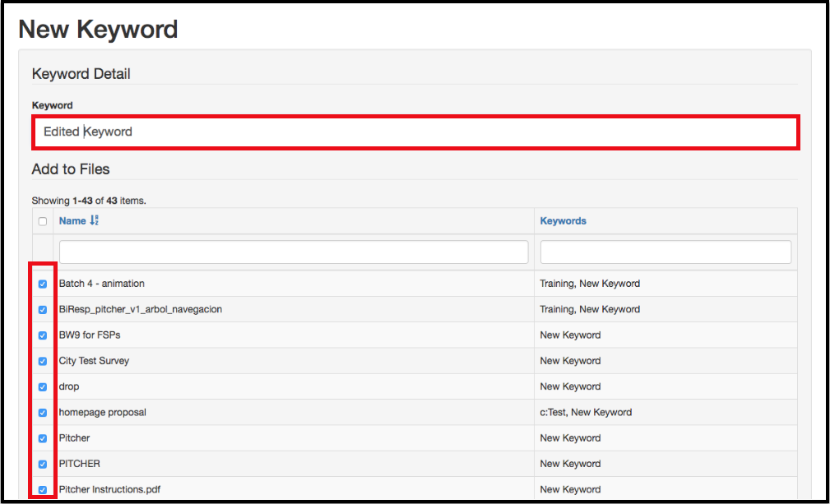This screenshot has height=504, width=830.
Task: Toggle the uppercase PITCHER row checkbox
Action: (43, 464)
